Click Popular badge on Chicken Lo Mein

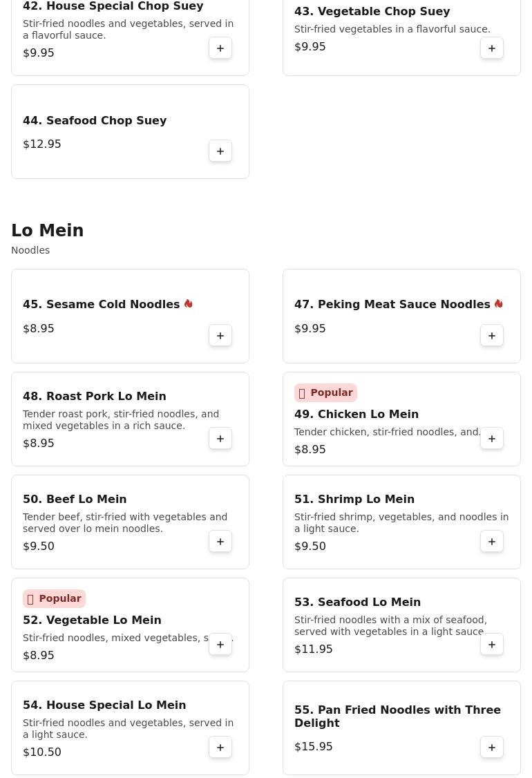(325, 392)
